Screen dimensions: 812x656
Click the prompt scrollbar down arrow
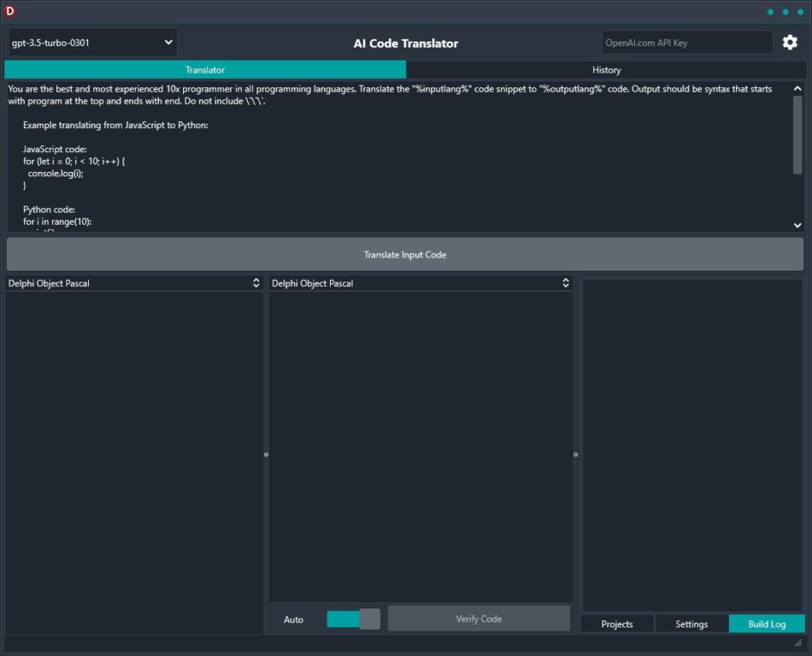[x=797, y=226]
